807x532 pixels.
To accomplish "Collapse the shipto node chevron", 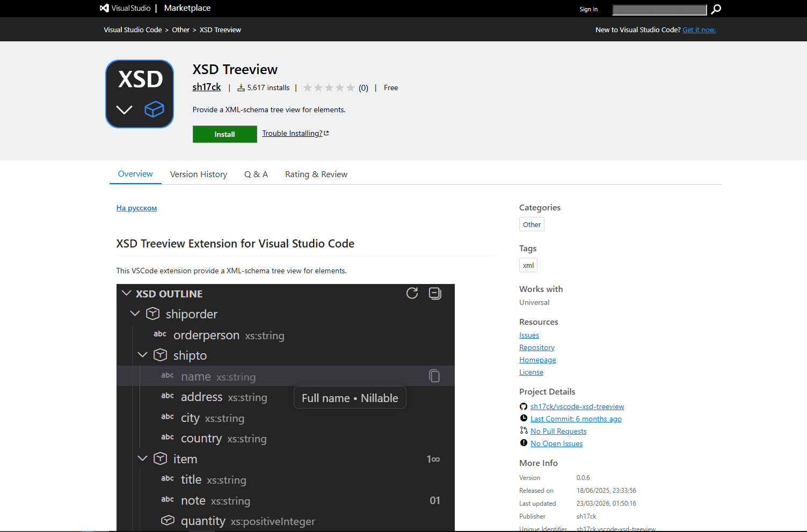I will coord(142,355).
